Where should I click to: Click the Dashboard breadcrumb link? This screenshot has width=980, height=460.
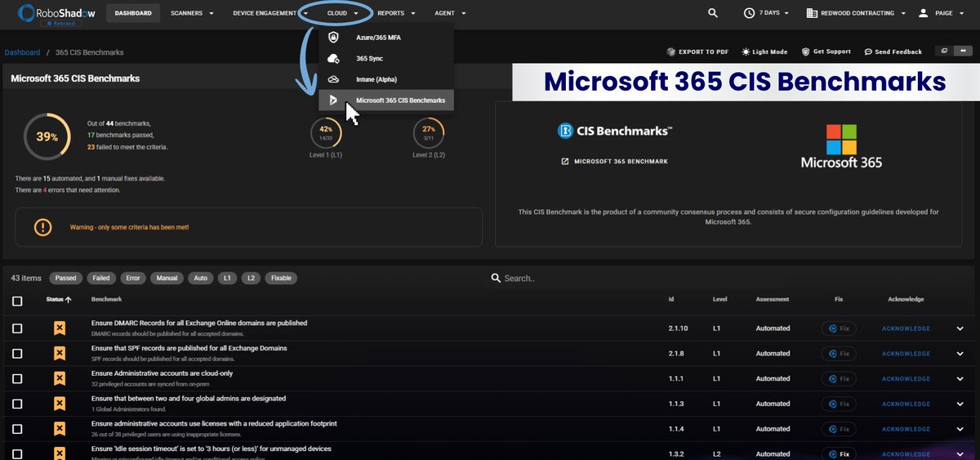coord(22,52)
